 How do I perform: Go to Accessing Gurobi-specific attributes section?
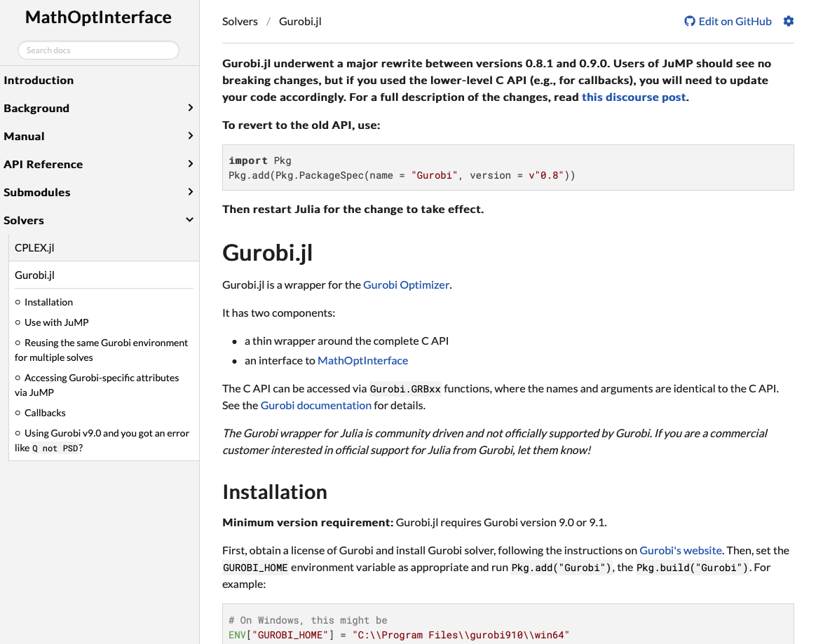click(x=97, y=385)
